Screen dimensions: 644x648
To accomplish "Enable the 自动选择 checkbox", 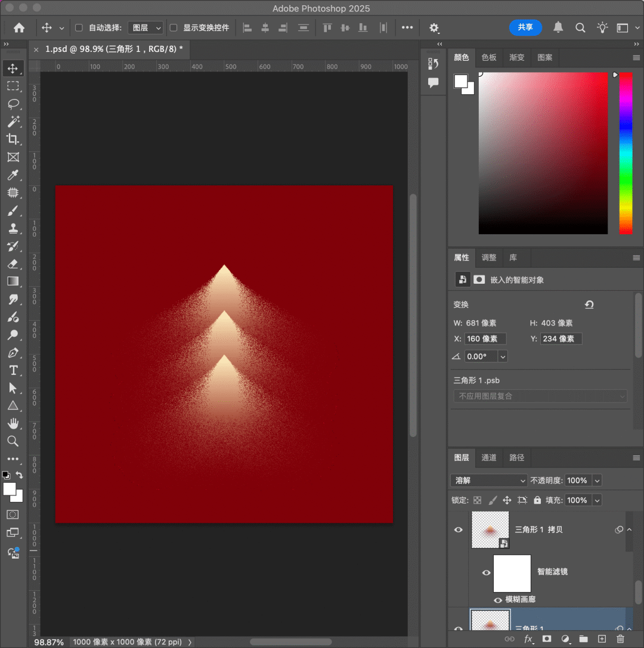I will point(79,28).
